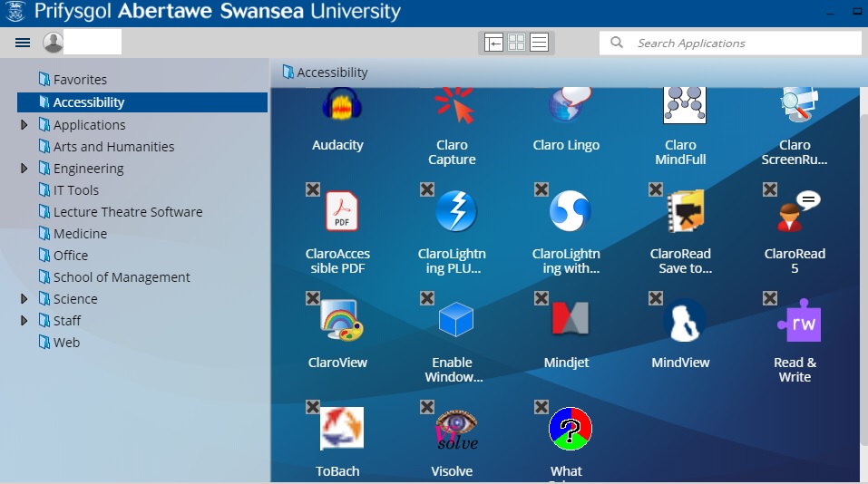Switch to grid icon view
The height and width of the screenshot is (484, 868).
point(516,43)
